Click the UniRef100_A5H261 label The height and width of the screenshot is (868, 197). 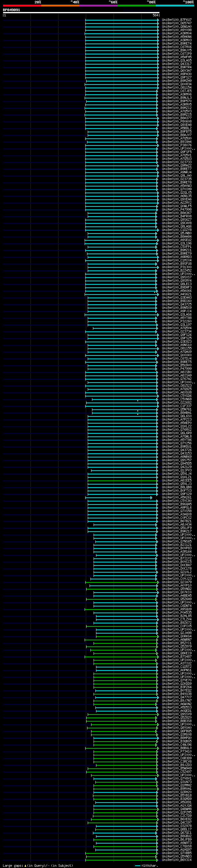176,498
